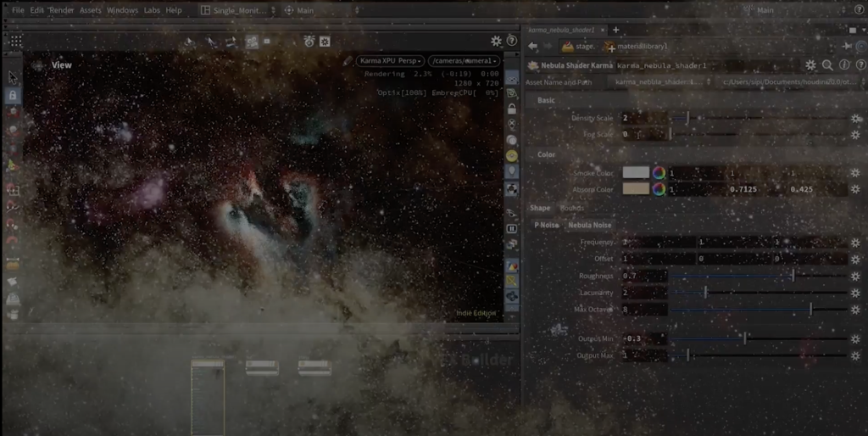Click the viewport help question mark icon
Image resolution: width=868 pixels, height=436 pixels.
point(511,41)
